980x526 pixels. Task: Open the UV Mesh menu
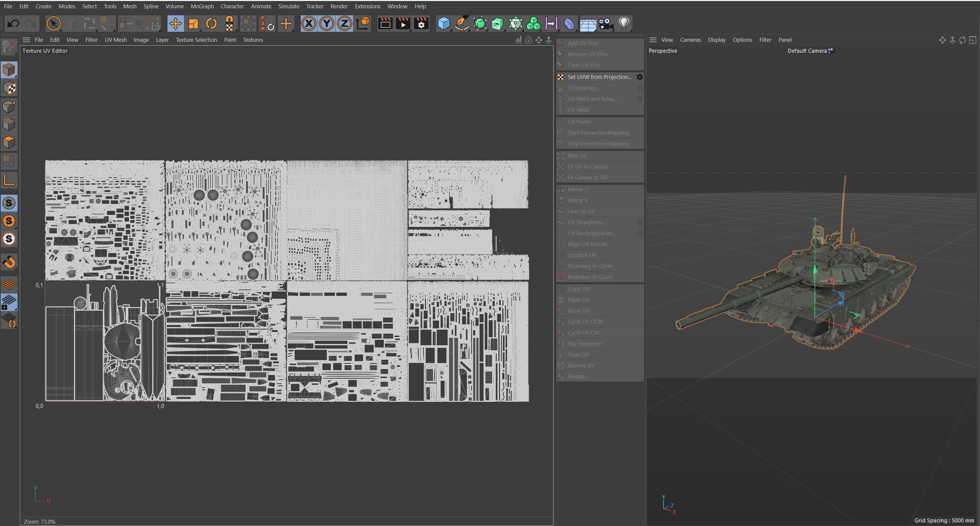coord(116,39)
